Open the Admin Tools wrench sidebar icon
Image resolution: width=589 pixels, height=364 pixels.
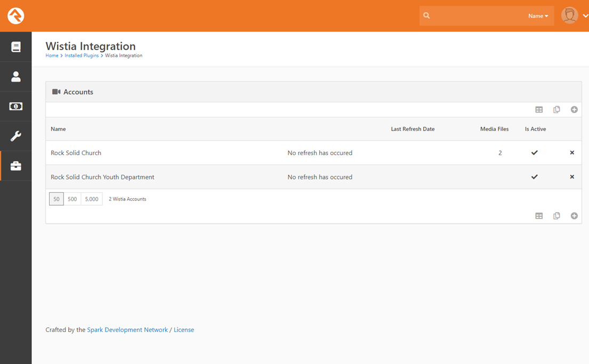pos(16,136)
